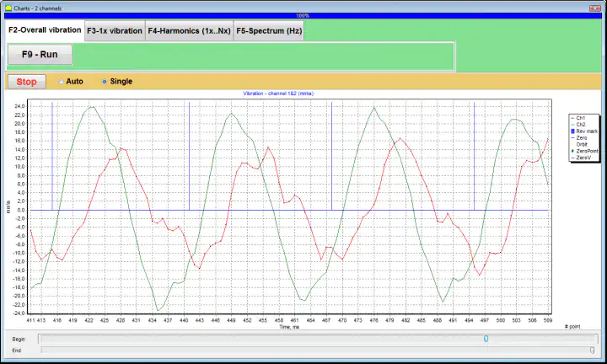The image size is (607, 364).
Task: Click the 'Begin' slider label
Action: pyautogui.click(x=19, y=340)
